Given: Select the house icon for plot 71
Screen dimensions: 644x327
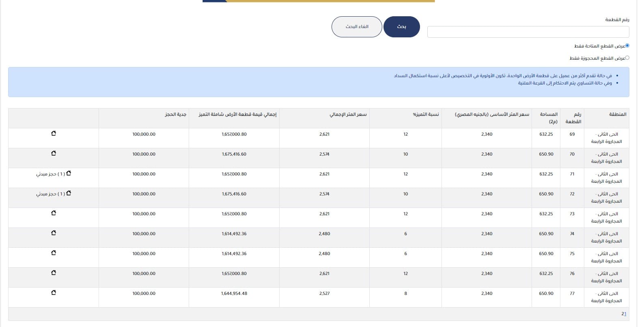Looking at the screenshot, I should coord(69,173).
